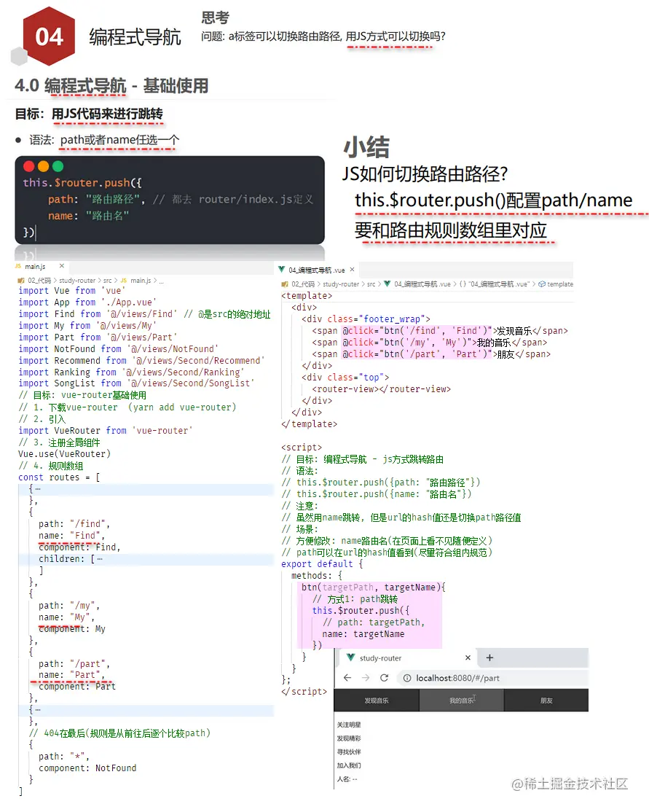Open the main.js breadcrumb segment
Viewport: 649px width, 812px height.
[x=141, y=280]
